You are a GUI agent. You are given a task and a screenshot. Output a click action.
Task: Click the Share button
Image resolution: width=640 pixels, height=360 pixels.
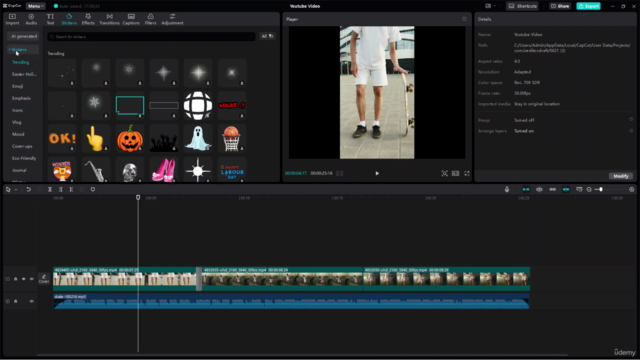click(560, 6)
